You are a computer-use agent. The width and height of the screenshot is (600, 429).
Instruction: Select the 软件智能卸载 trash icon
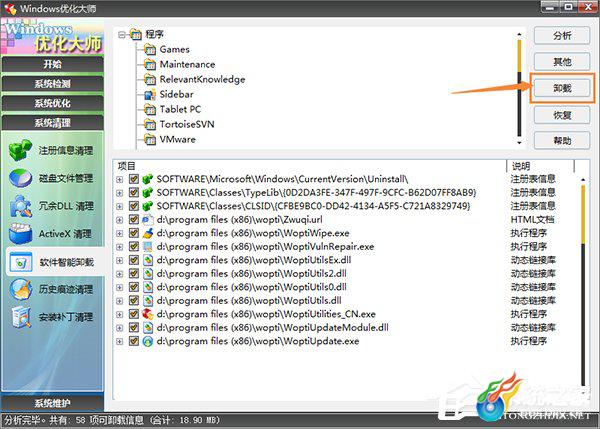pyautogui.click(x=21, y=262)
